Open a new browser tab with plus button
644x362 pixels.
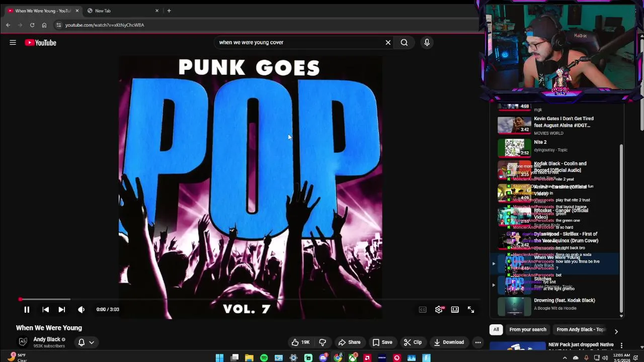(169, 11)
